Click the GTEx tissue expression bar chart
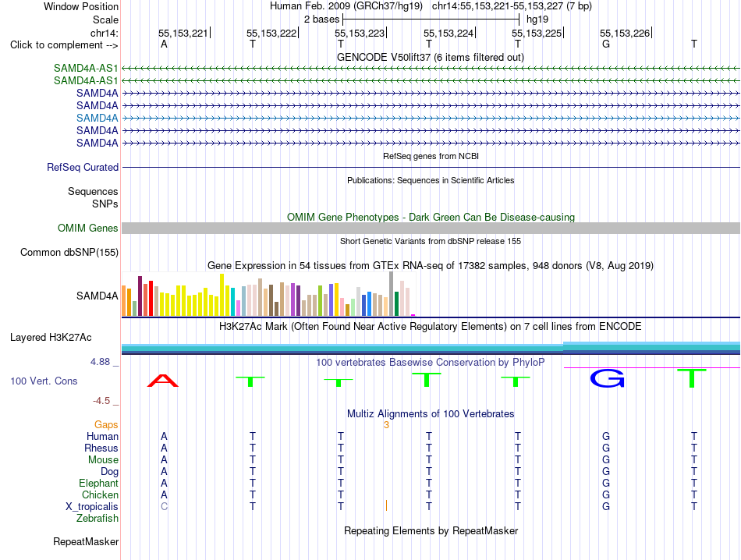 (268, 294)
